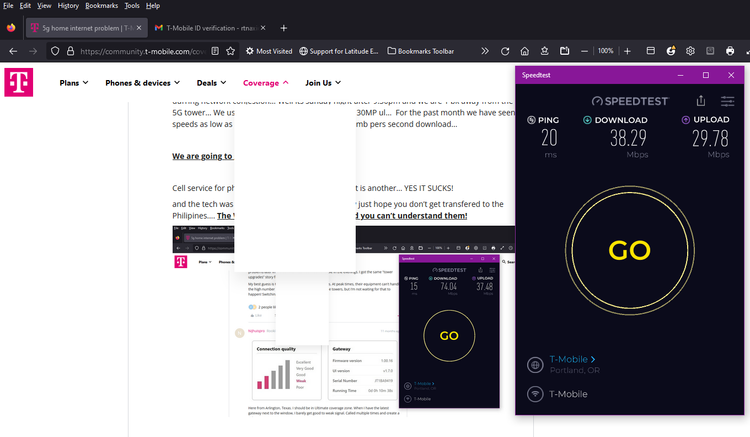The width and height of the screenshot is (750, 437).
Task: Click the address bar URL field
Action: pyautogui.click(x=143, y=51)
